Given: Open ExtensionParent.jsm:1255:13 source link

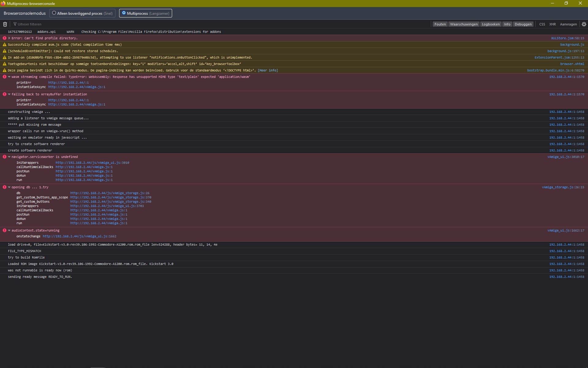Looking at the screenshot, I should click(559, 58).
